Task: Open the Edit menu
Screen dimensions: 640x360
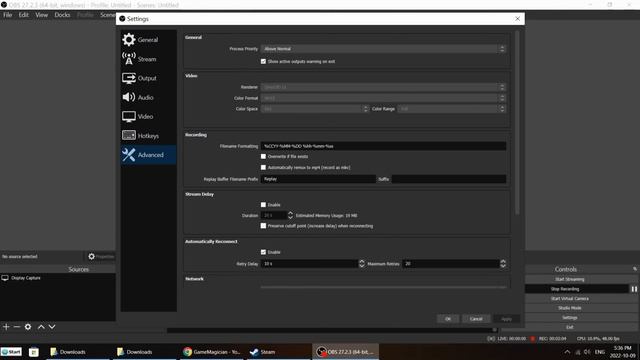Action: pyautogui.click(x=24, y=15)
